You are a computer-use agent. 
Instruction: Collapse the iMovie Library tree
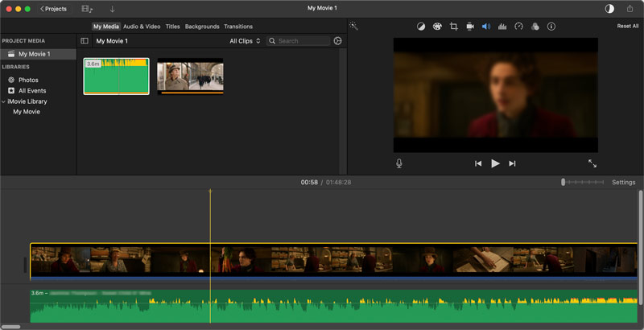coord(4,101)
